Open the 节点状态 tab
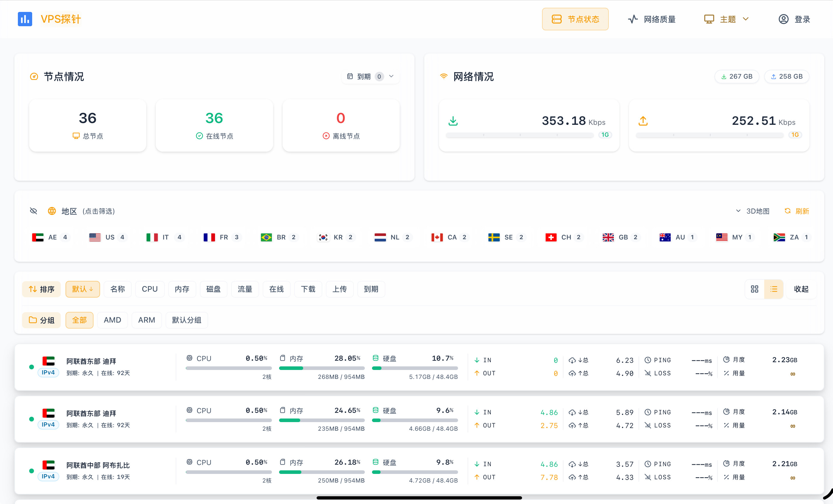Screen dimensions: 833x504 (575, 19)
